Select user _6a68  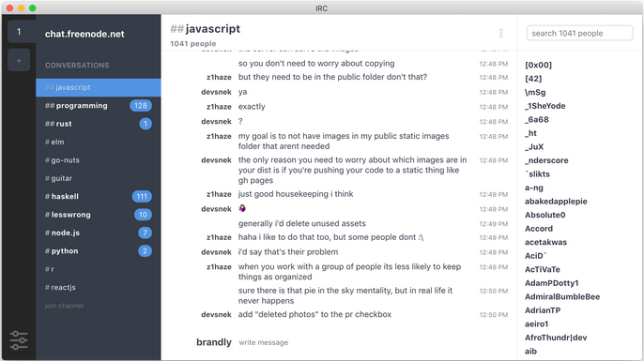point(537,119)
